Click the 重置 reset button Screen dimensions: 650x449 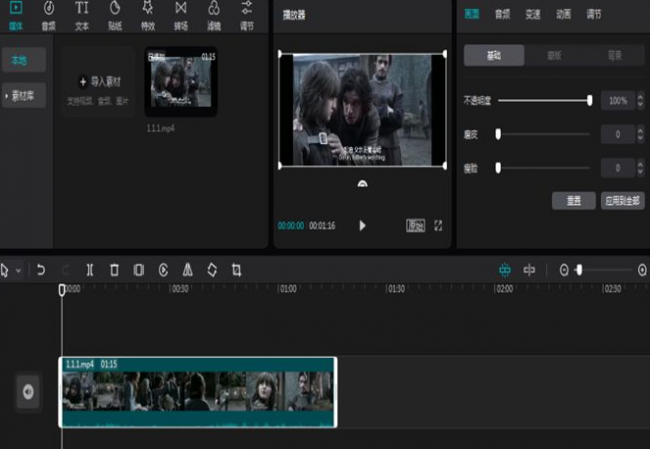pyautogui.click(x=574, y=201)
